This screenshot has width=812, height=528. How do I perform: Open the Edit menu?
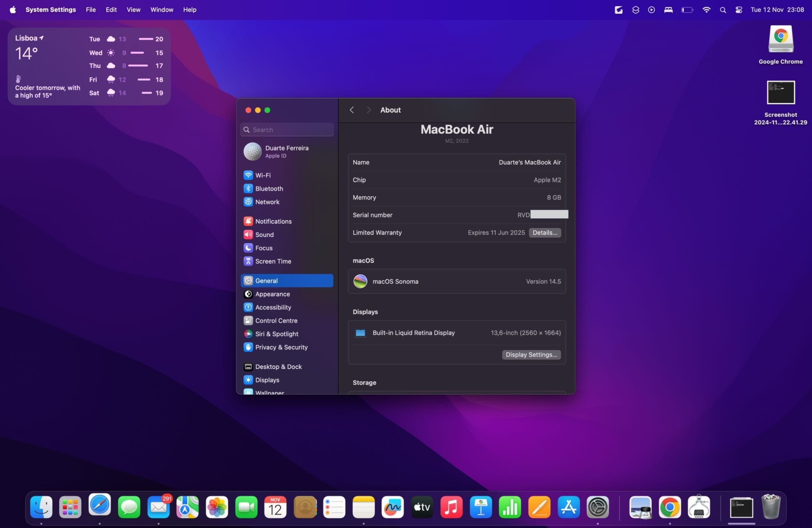coord(111,10)
